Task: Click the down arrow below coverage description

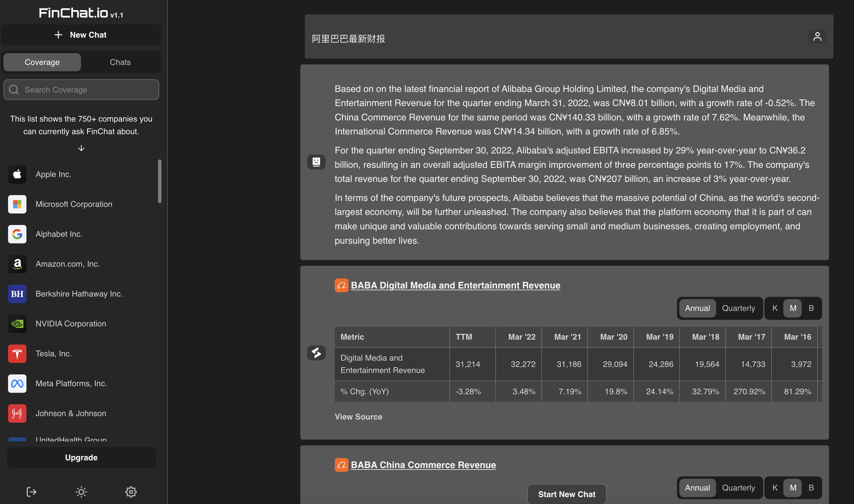Action: [81, 148]
